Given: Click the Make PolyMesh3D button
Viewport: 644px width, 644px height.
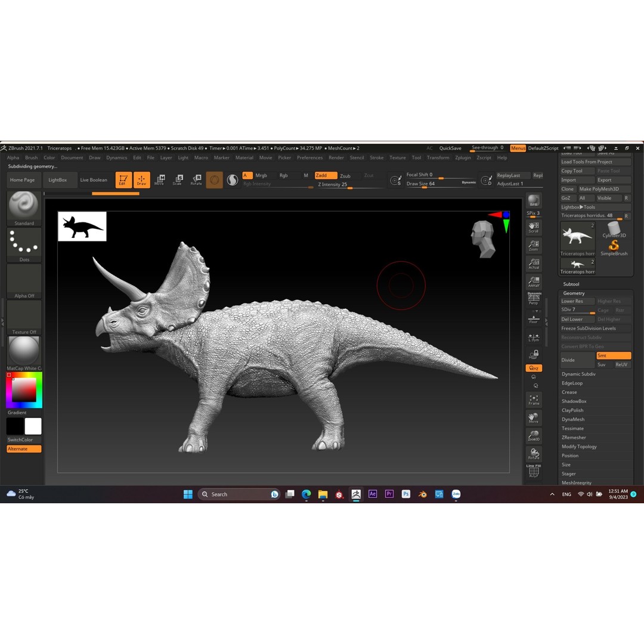Looking at the screenshot, I should pyautogui.click(x=605, y=189).
